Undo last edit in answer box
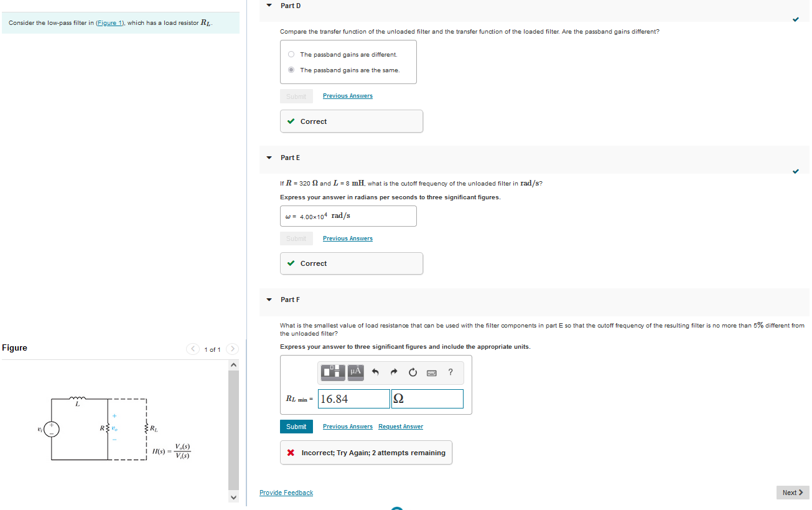 click(x=375, y=372)
